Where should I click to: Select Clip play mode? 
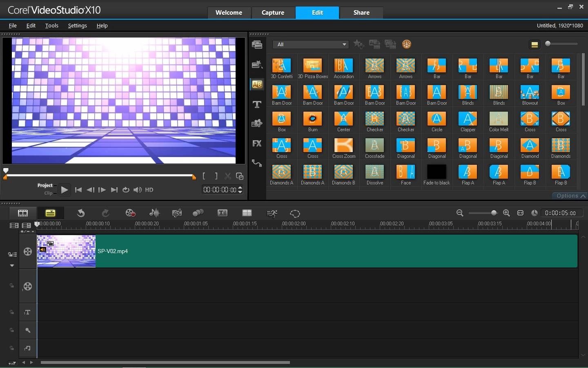point(48,193)
